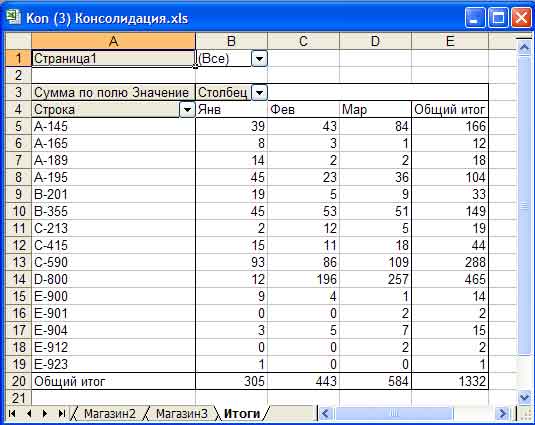Image resolution: width=535 pixels, height=425 pixels.
Task: Select the C-213 row label
Action: click(x=113, y=229)
